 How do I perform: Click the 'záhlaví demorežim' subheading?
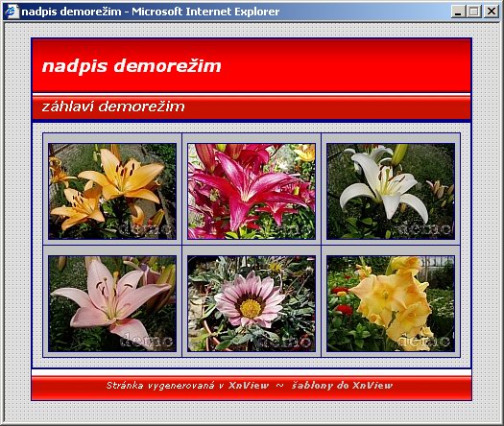click(x=113, y=106)
